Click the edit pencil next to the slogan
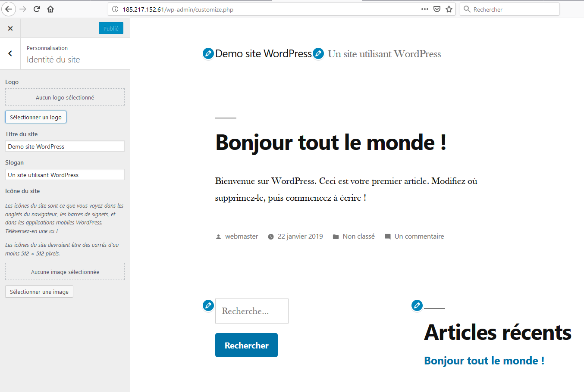This screenshot has height=392, width=584. click(x=318, y=53)
